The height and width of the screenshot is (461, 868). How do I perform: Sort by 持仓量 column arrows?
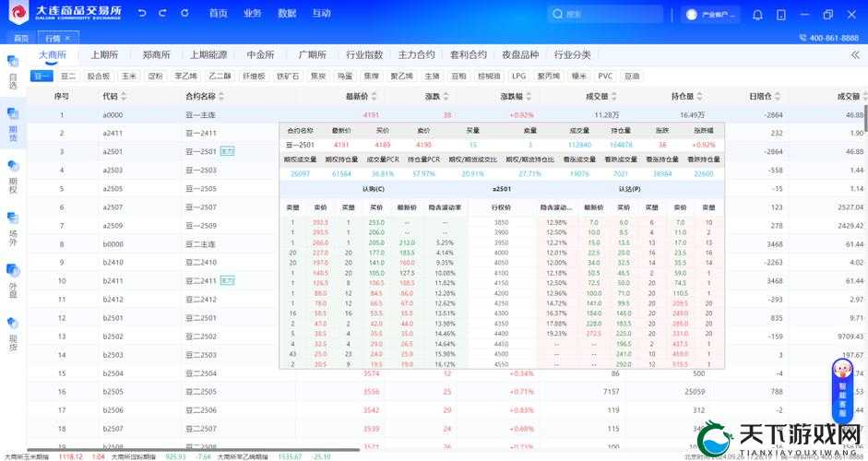tap(700, 96)
